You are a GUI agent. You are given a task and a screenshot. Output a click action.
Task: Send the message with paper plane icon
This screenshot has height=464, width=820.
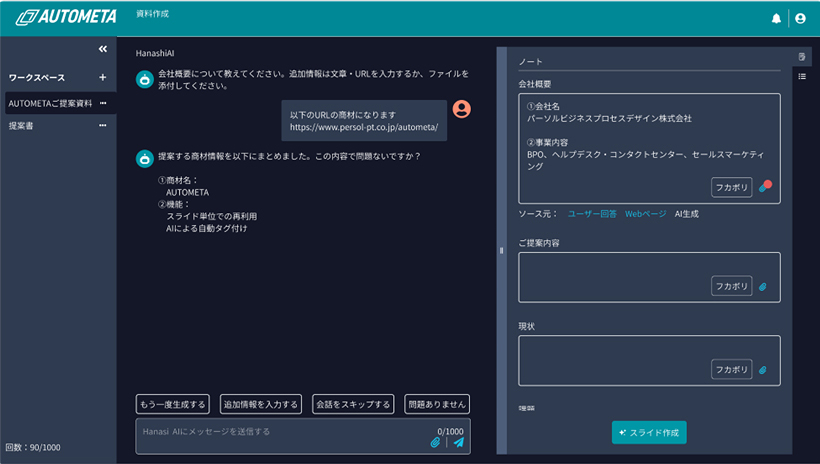click(x=459, y=442)
